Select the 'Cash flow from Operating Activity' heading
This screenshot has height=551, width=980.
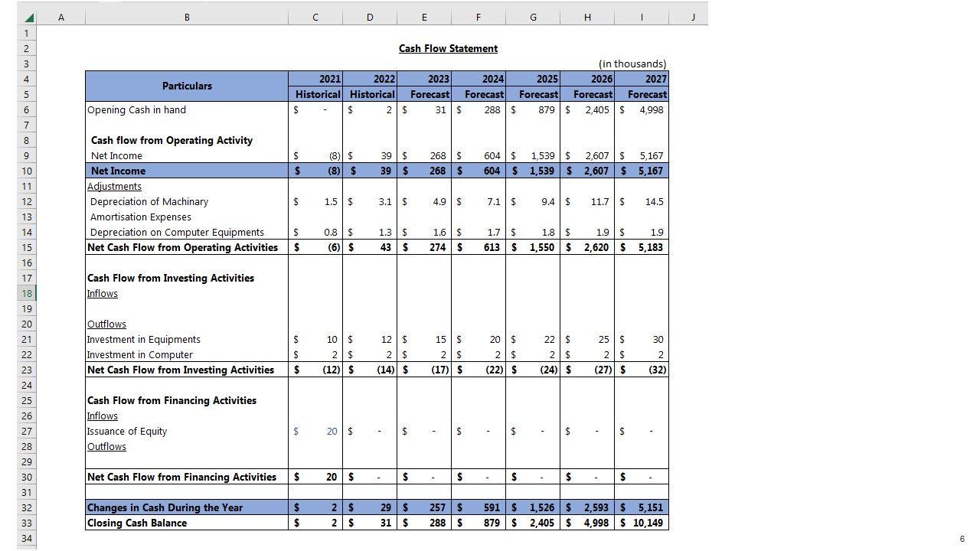point(171,140)
